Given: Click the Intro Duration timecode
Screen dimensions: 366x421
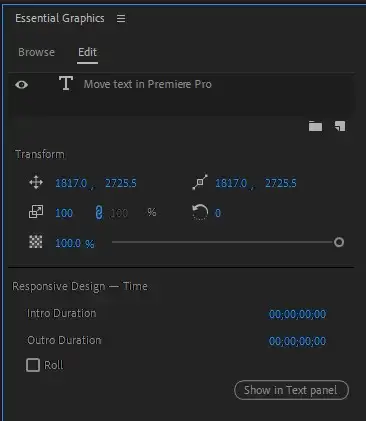Looking at the screenshot, I should pos(297,314).
